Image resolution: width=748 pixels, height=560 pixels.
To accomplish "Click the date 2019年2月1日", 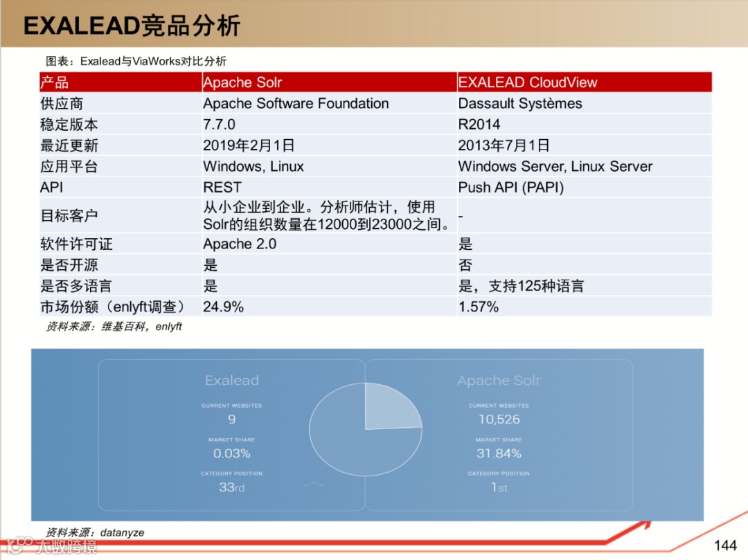I will tap(249, 145).
